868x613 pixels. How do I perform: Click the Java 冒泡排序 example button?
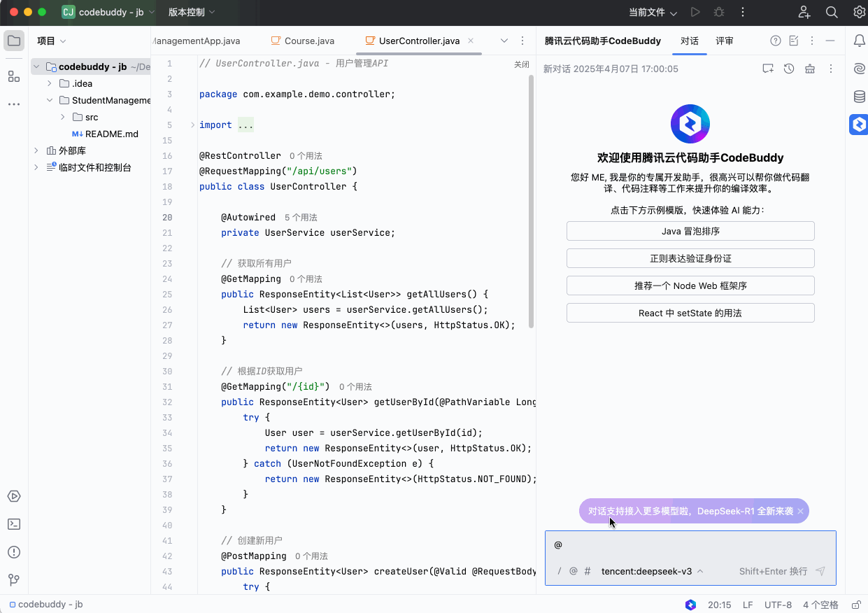click(690, 231)
